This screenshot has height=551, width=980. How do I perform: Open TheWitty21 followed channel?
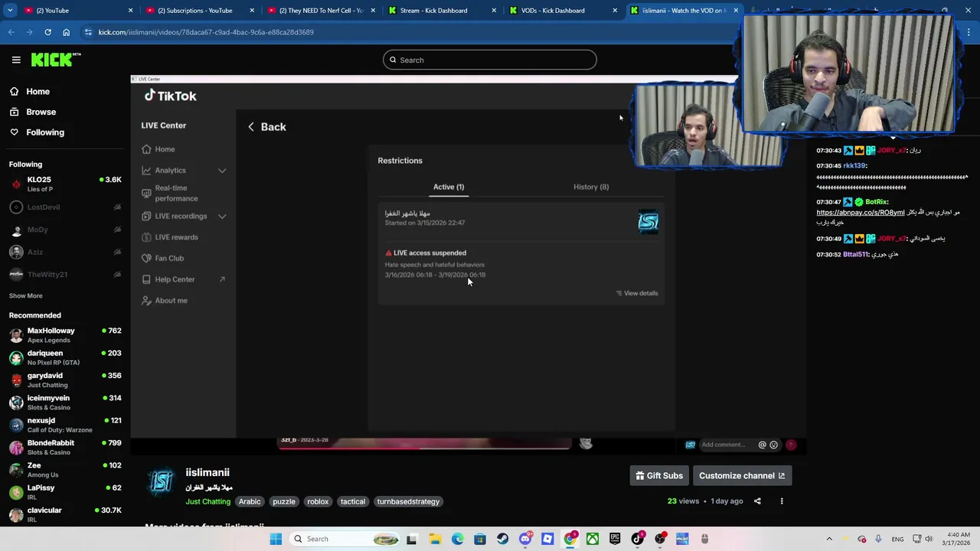click(65, 274)
